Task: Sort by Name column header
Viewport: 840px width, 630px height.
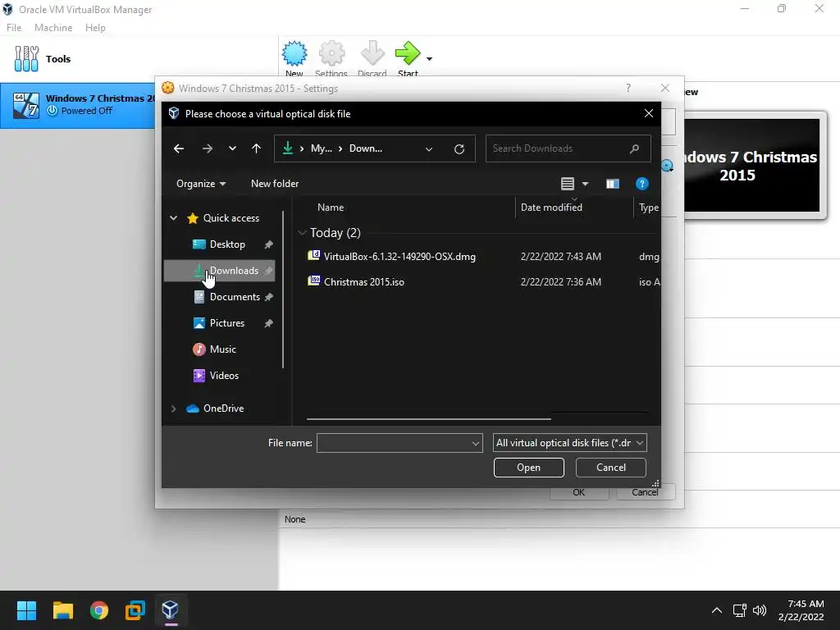Action: pos(331,208)
